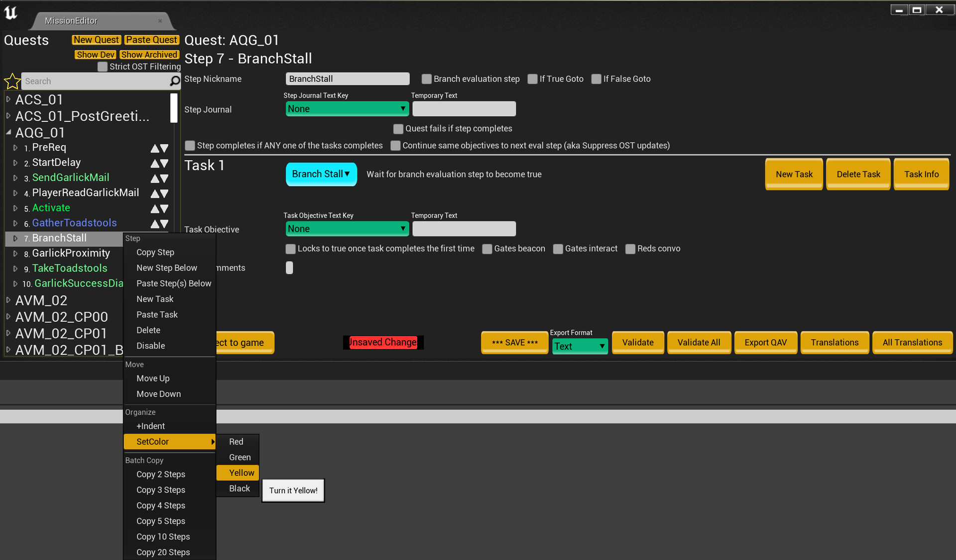Click the favorites star icon

(12, 81)
